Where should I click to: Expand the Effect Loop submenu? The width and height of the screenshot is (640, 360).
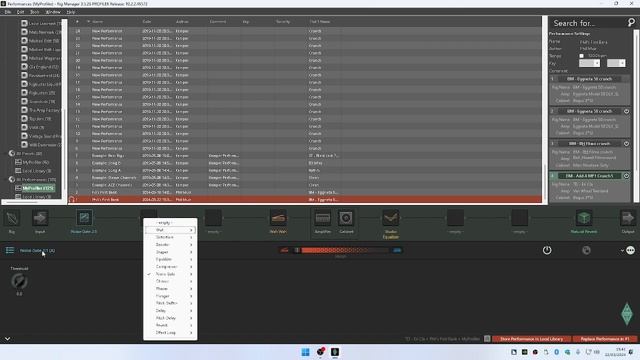tap(170, 333)
